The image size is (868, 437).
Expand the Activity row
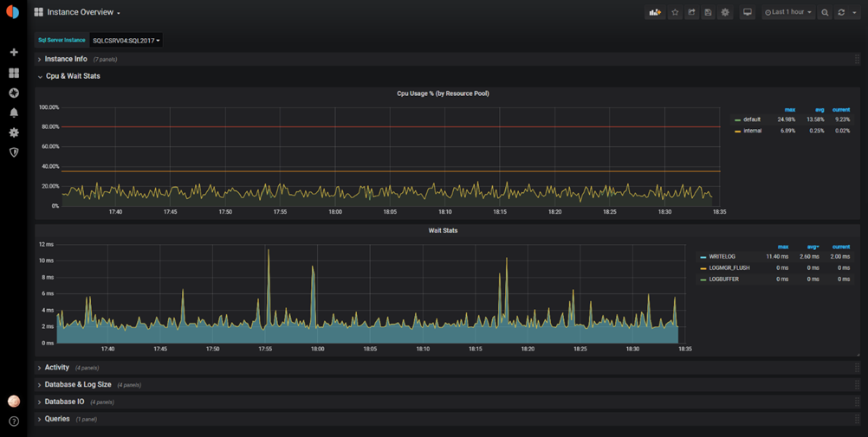click(x=57, y=367)
